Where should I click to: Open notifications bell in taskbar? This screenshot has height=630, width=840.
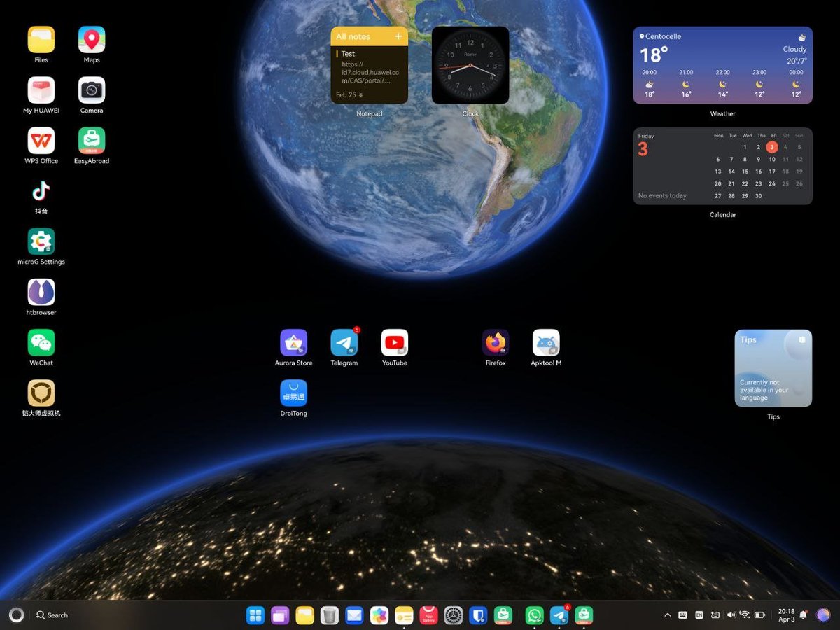pos(804,615)
